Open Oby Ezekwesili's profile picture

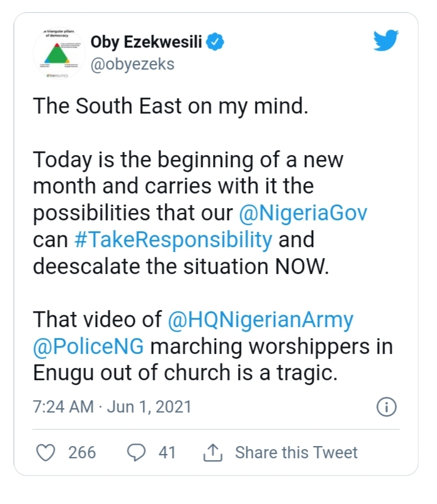[59, 54]
